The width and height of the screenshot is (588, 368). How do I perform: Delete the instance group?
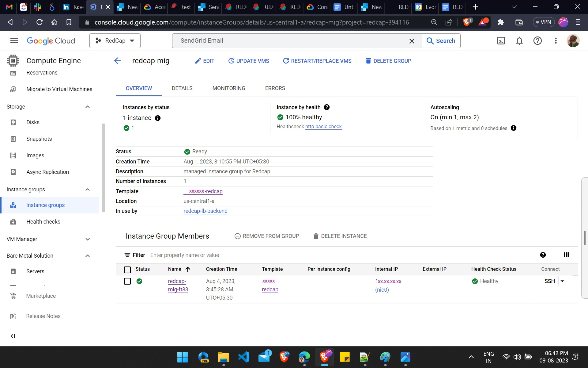click(388, 61)
